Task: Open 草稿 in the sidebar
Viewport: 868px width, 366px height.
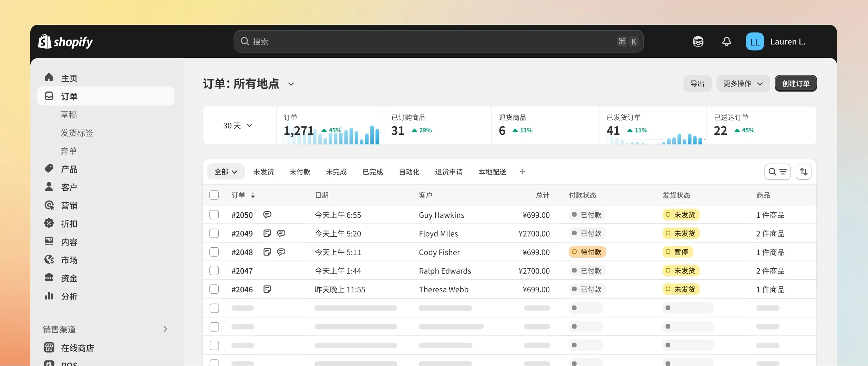Action: (x=69, y=114)
